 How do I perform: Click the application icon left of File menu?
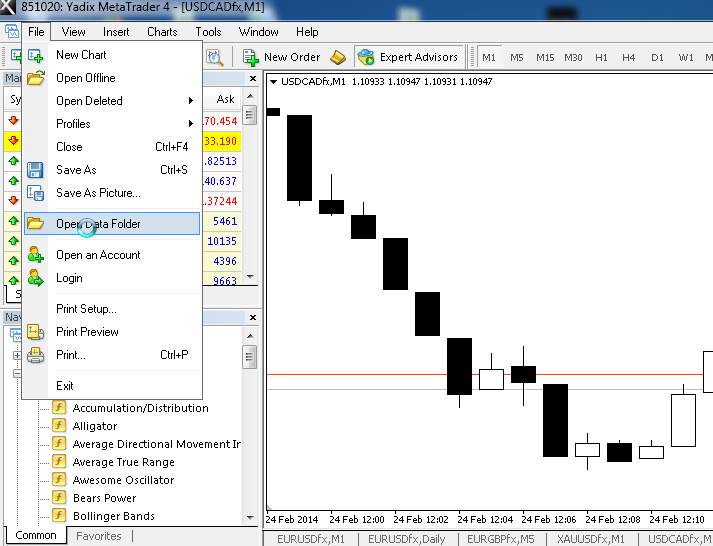point(11,31)
